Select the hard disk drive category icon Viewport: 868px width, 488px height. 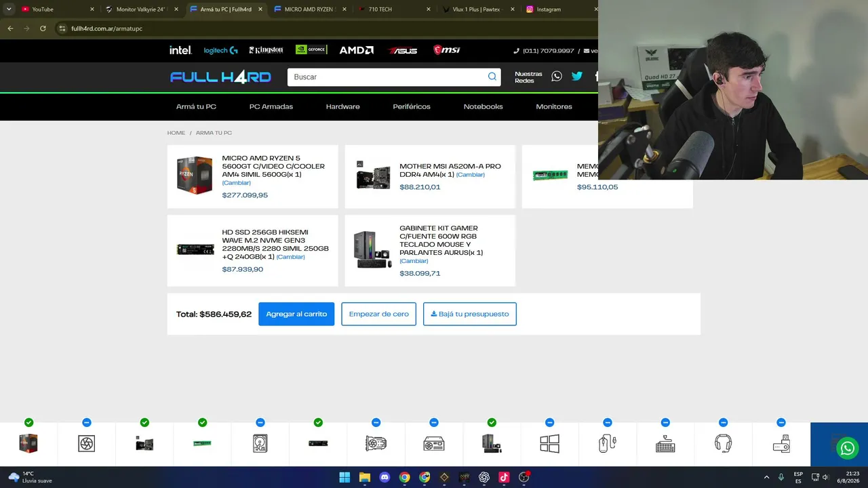[x=260, y=443]
